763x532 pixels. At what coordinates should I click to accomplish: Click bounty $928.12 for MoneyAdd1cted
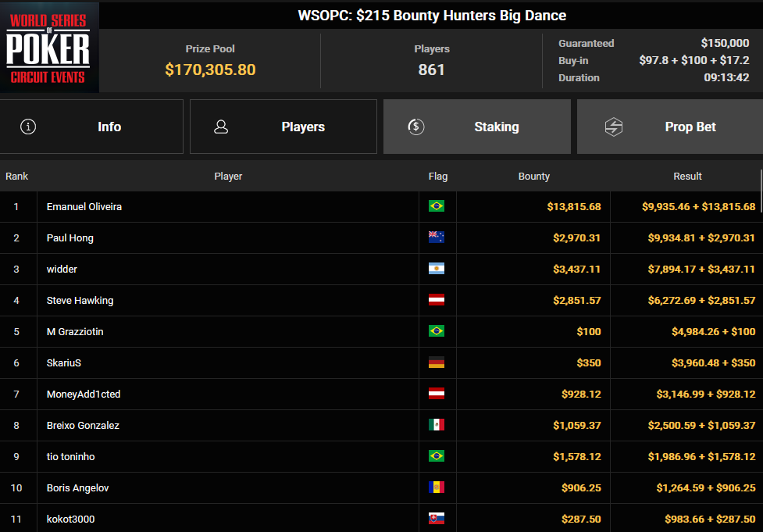point(581,394)
